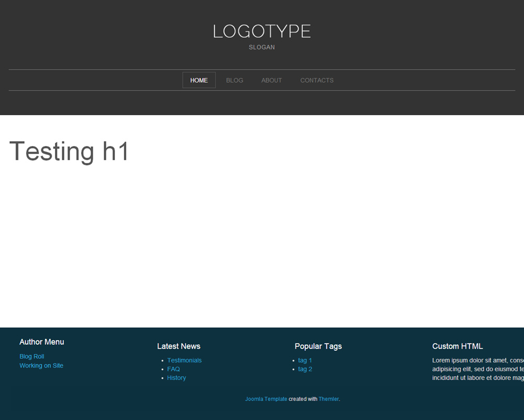
Task: Click the Author Menu heading
Action: (x=42, y=342)
